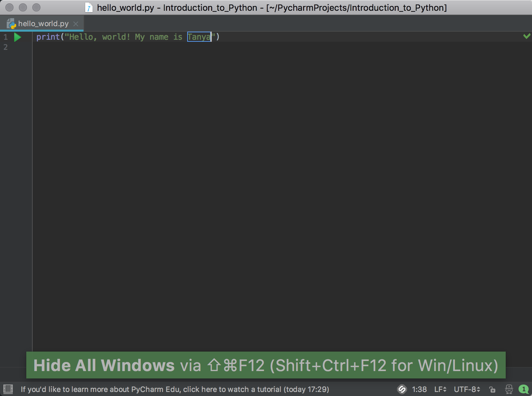Click the Python file icon on the tab
The image size is (532, 396).
click(11, 24)
